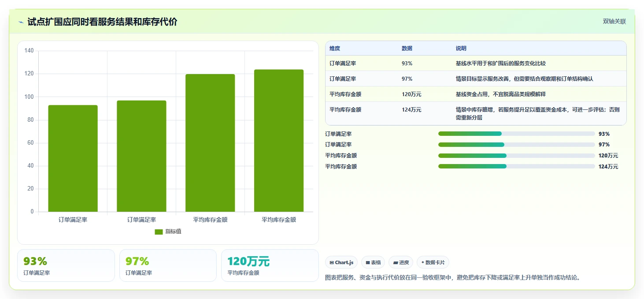Click the Chart.js chip

341,262
